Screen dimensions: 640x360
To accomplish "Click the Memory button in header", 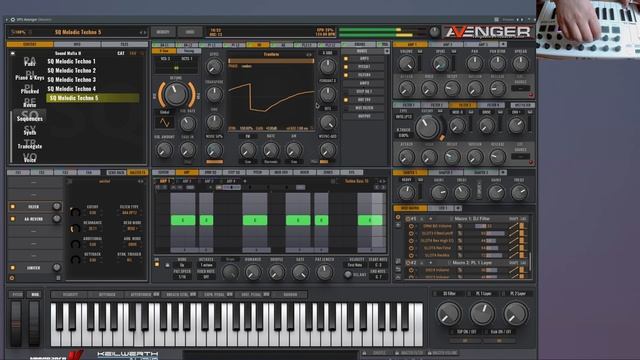I will click(163, 32).
